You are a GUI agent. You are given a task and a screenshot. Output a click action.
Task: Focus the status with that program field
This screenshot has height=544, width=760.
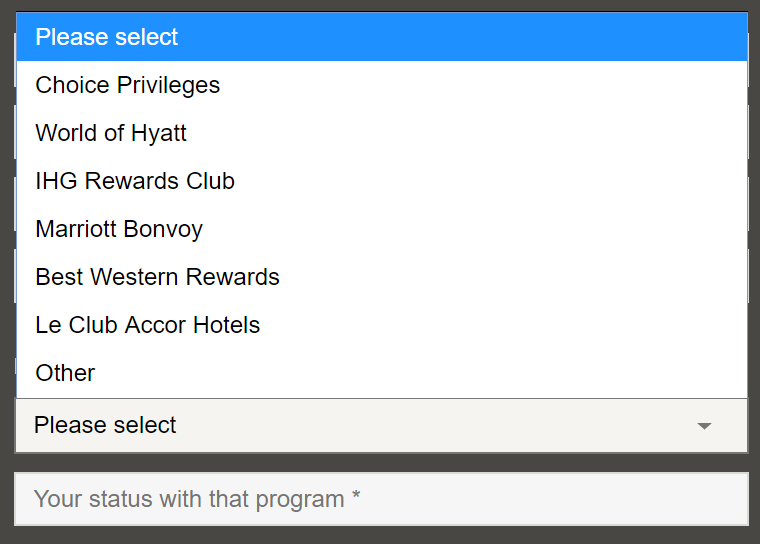380,498
